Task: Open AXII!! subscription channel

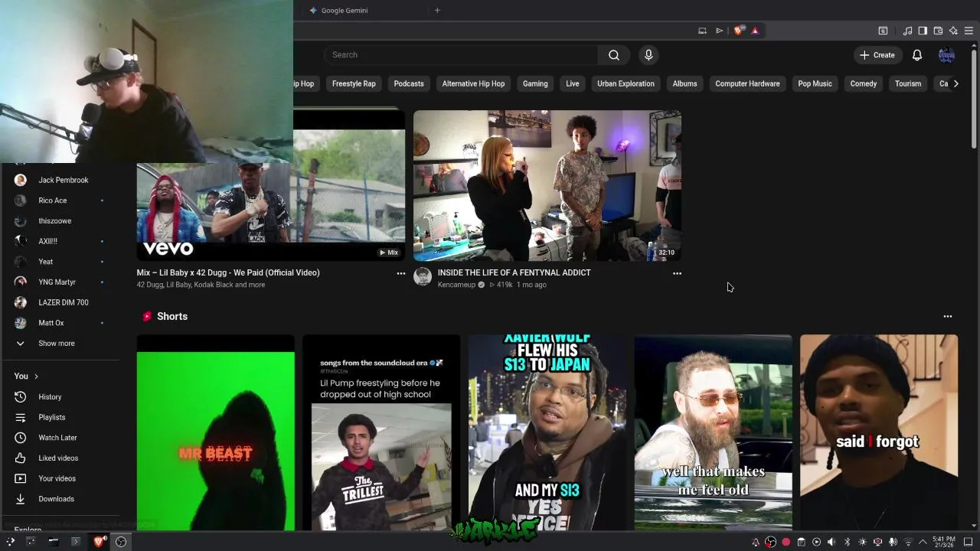Action: click(x=60, y=241)
